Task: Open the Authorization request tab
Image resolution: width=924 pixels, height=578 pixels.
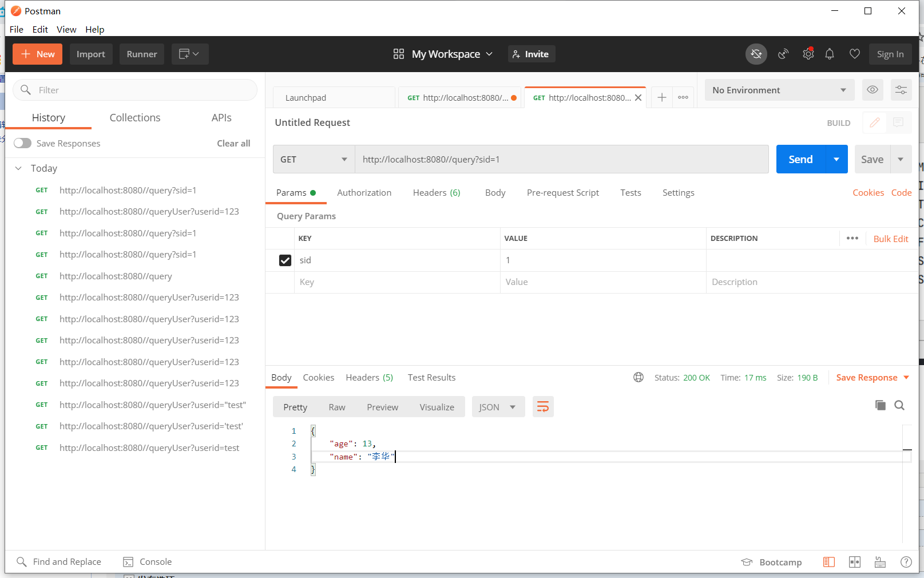Action: coord(364,192)
